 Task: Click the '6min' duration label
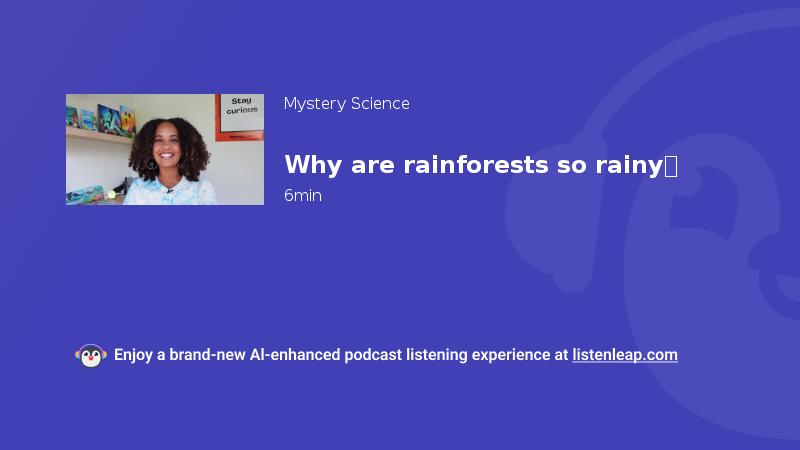pos(303,195)
